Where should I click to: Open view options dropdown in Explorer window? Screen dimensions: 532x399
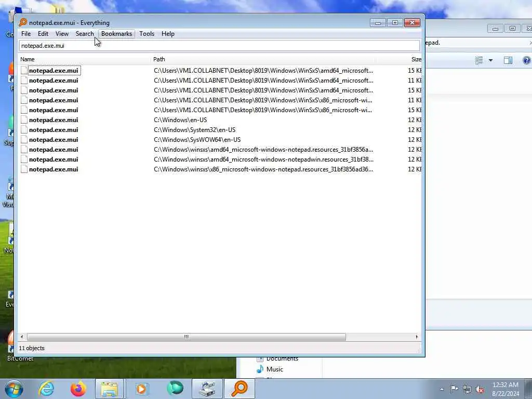490,60
